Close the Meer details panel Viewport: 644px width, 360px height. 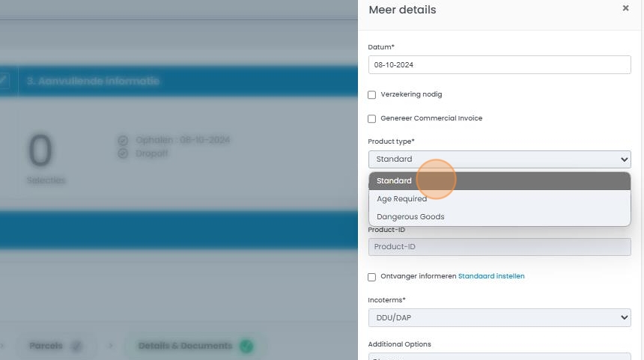click(625, 8)
